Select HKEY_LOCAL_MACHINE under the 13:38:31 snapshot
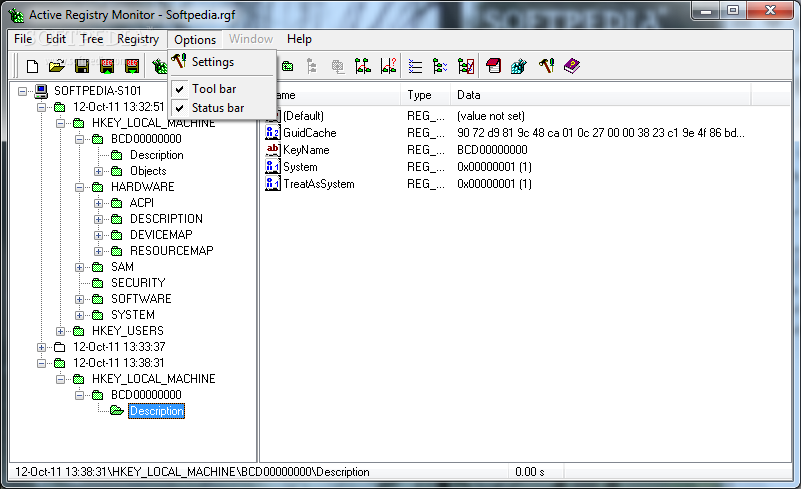Screen dimensions: 801x489 coord(153,379)
